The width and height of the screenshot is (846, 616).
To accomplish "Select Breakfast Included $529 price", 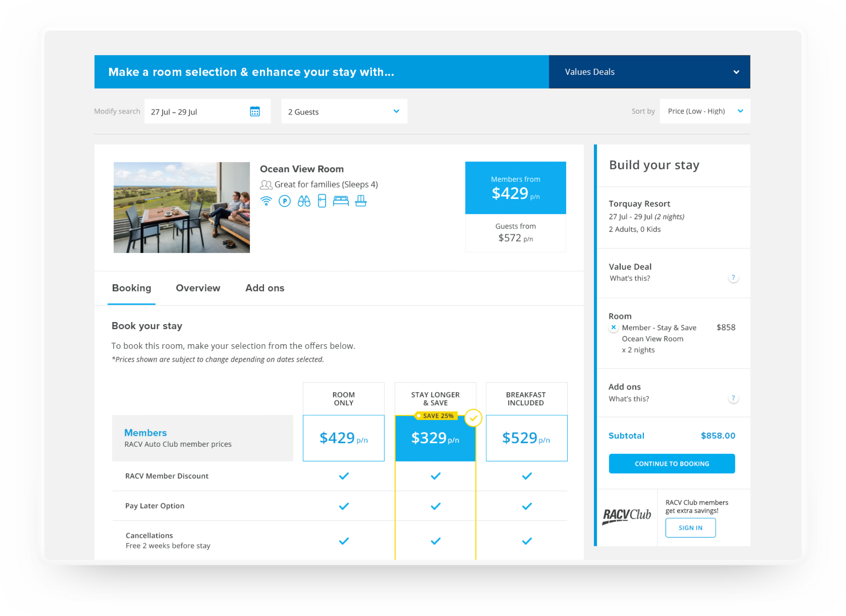I will tap(526, 438).
